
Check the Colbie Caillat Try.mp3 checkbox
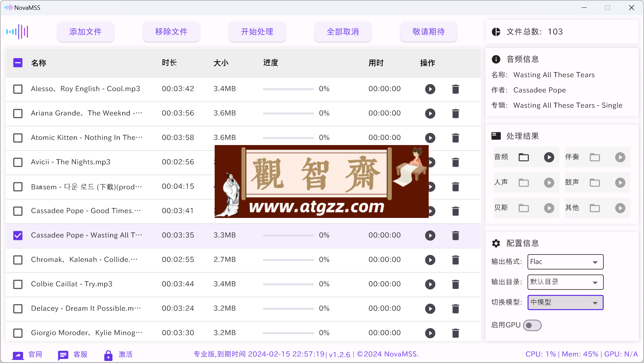pyautogui.click(x=18, y=284)
